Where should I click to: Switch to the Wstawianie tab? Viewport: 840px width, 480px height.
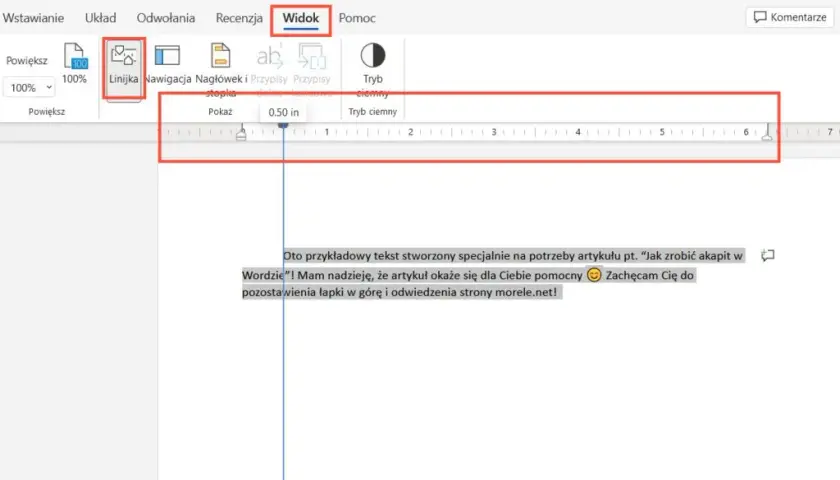point(33,18)
